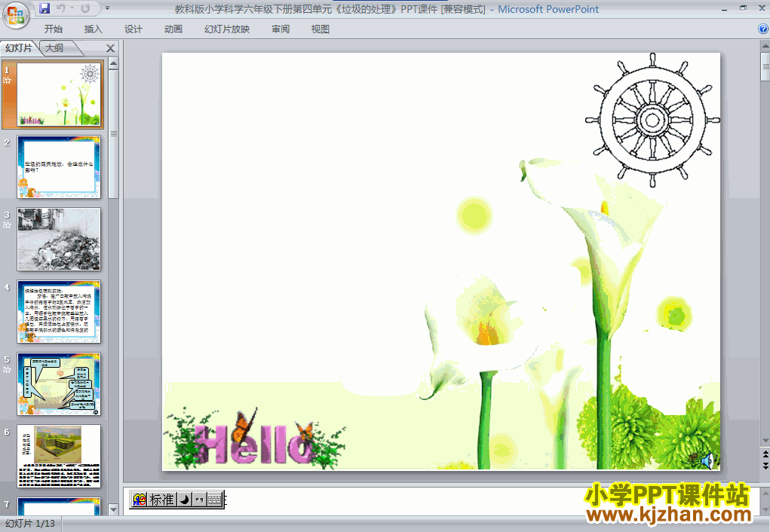
Task: Click the 标准 IME mode button
Action: coord(161,500)
